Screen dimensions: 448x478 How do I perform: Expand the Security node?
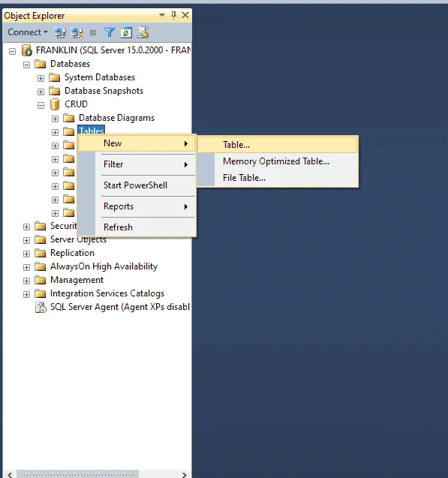point(26,227)
